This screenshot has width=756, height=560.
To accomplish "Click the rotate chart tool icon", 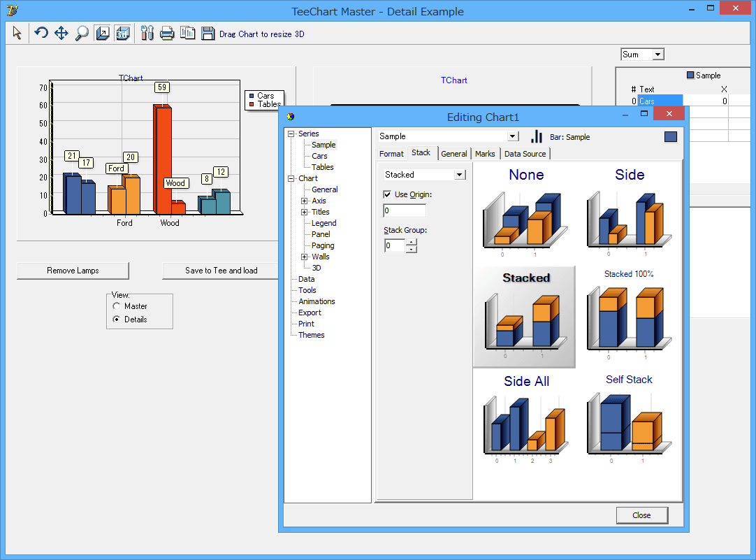I will [x=41, y=34].
